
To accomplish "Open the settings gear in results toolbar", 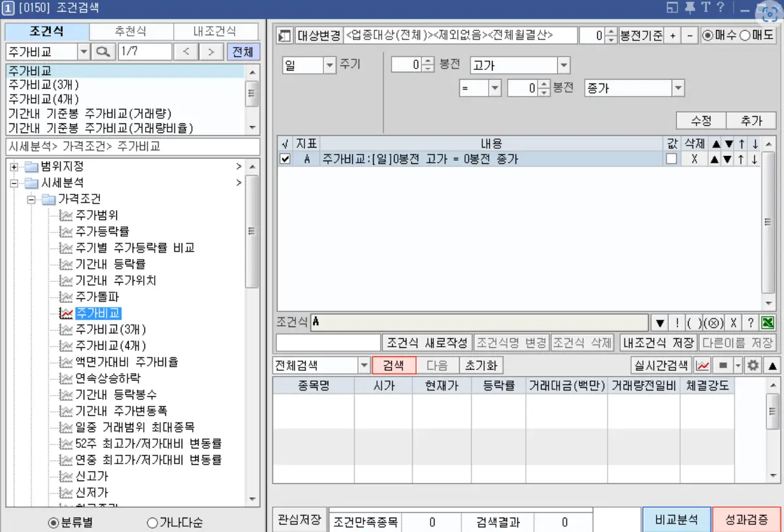I will click(x=753, y=366).
